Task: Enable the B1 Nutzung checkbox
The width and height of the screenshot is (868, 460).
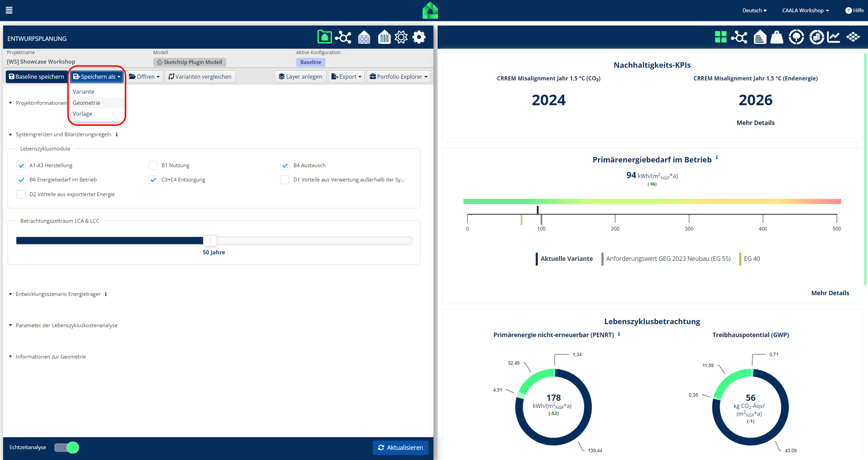Action: pyautogui.click(x=153, y=165)
